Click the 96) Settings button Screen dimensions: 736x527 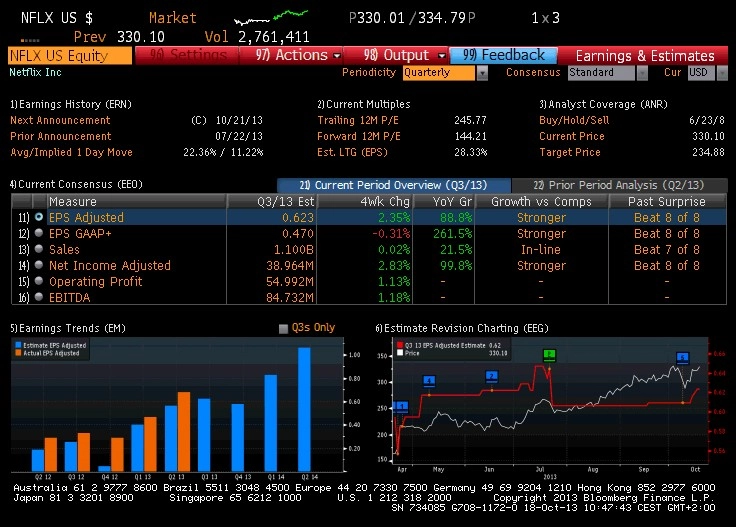pos(187,55)
